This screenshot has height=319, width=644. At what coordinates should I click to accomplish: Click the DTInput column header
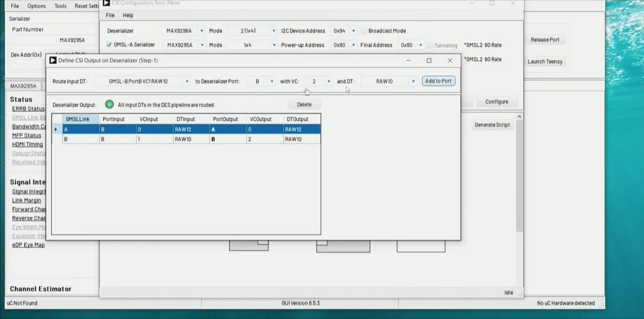[191, 119]
